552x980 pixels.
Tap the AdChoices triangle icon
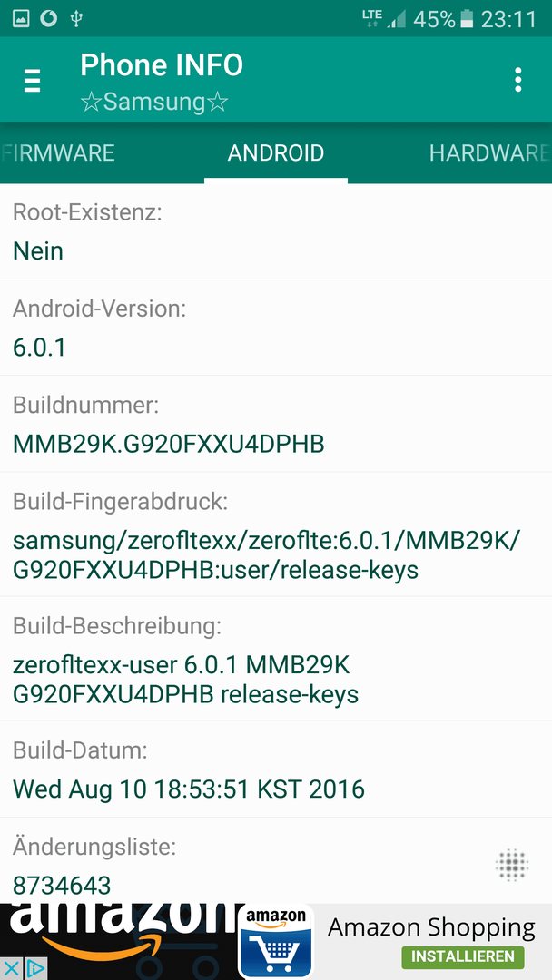pos(35,969)
